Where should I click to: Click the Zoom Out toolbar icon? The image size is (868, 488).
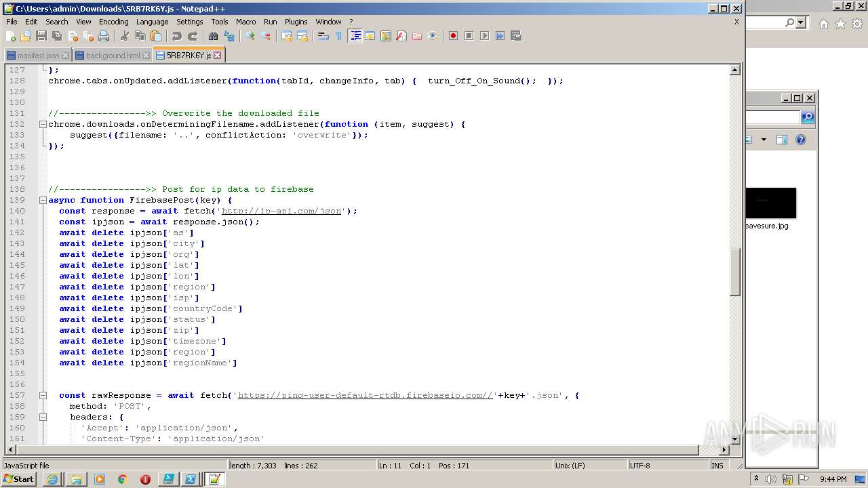click(x=266, y=36)
